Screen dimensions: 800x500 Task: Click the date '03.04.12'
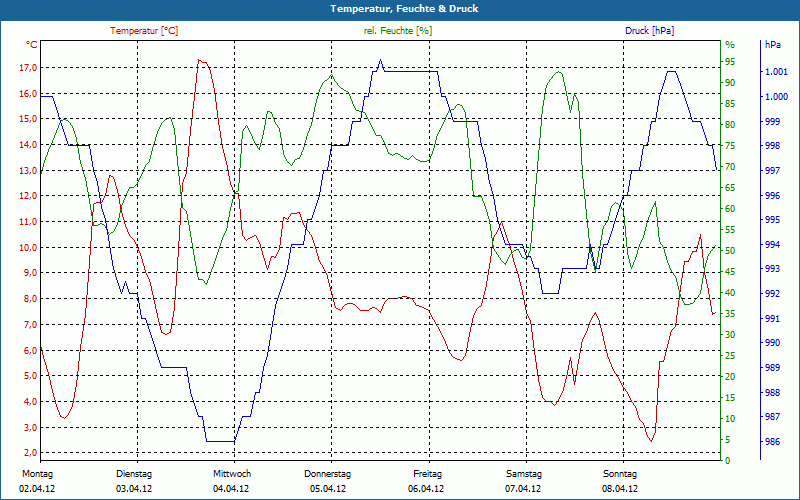point(134,489)
